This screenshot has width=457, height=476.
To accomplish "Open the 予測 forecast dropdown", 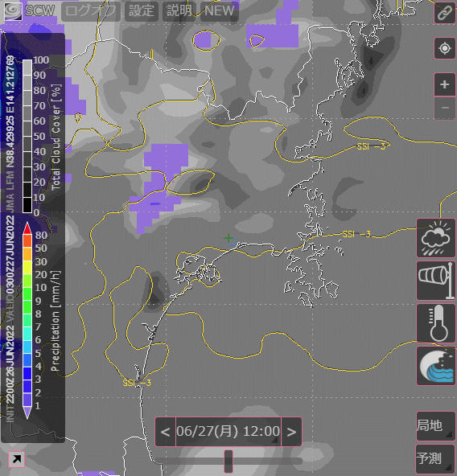I will 436,458.
